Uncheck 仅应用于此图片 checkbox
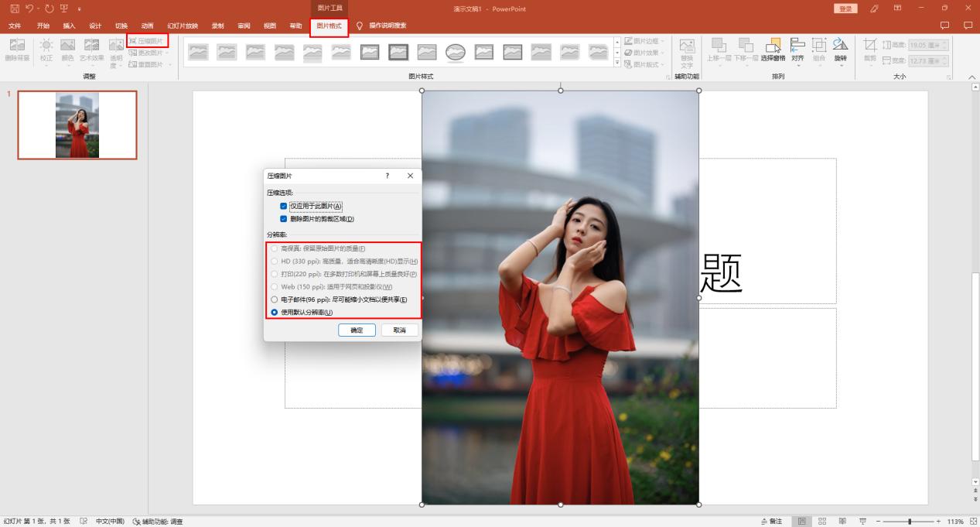Viewport: 980px width, 527px height. point(284,206)
